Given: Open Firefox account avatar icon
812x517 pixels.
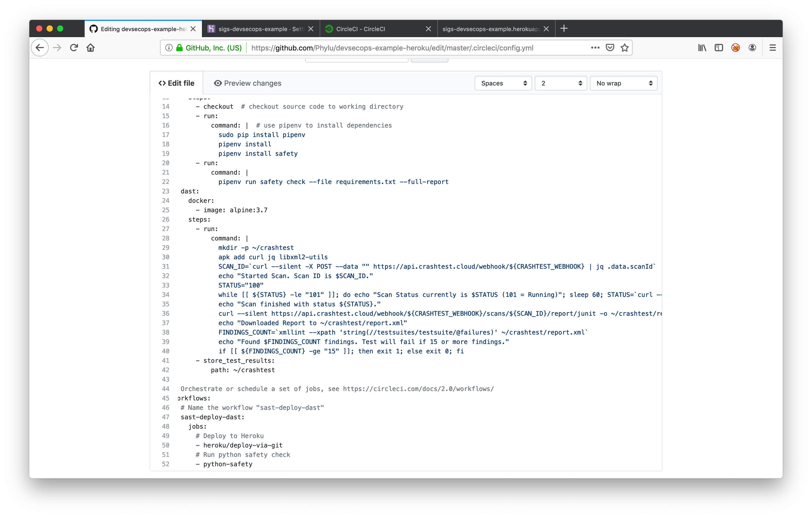Looking at the screenshot, I should [752, 48].
